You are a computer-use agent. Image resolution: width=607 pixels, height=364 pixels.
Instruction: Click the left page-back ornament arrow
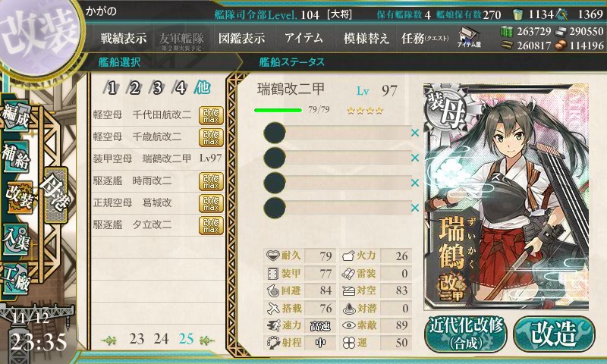109,340
